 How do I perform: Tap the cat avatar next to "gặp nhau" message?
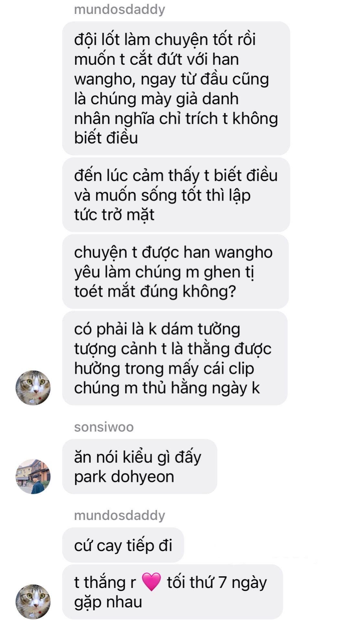point(33,602)
